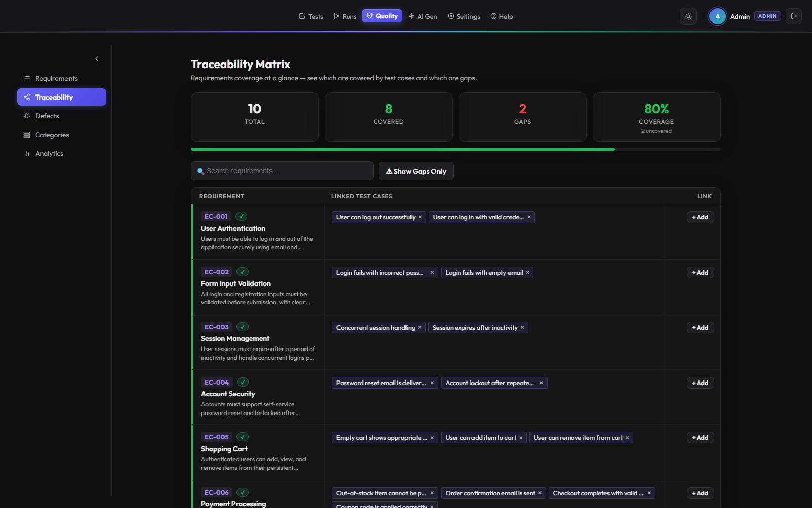Toggle Show Gaps Only filter
The image size is (812, 508).
coord(416,171)
